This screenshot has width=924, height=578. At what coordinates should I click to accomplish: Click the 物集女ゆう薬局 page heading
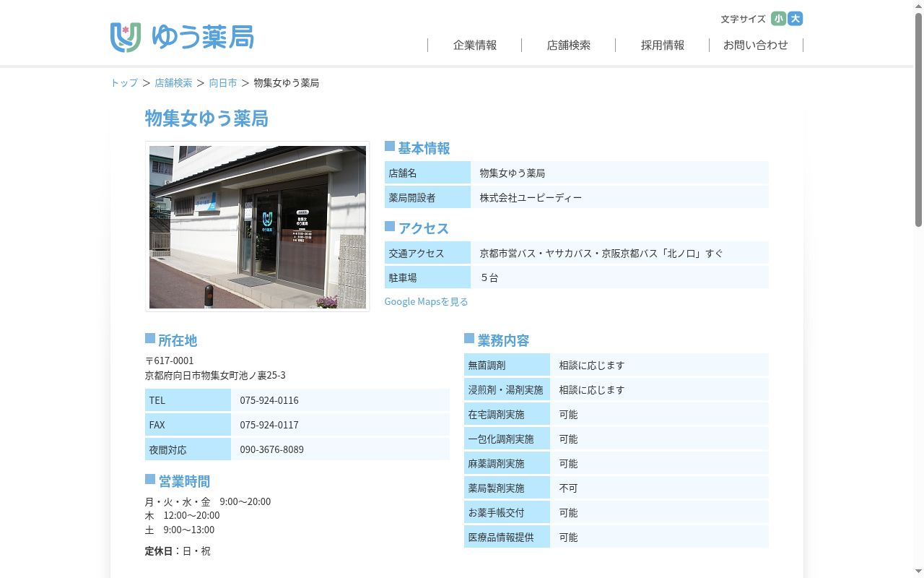click(x=206, y=118)
